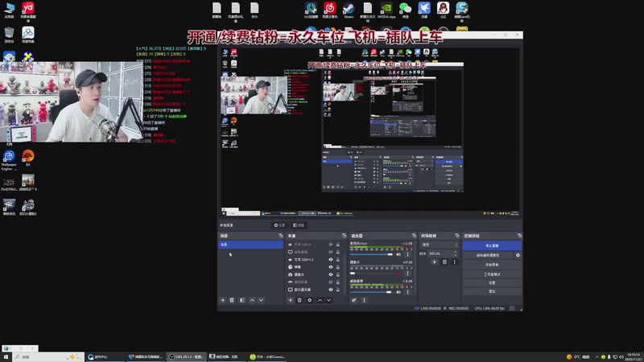644x362 pixels.
Task: Move source up in Sources panel
Action: pos(320,300)
